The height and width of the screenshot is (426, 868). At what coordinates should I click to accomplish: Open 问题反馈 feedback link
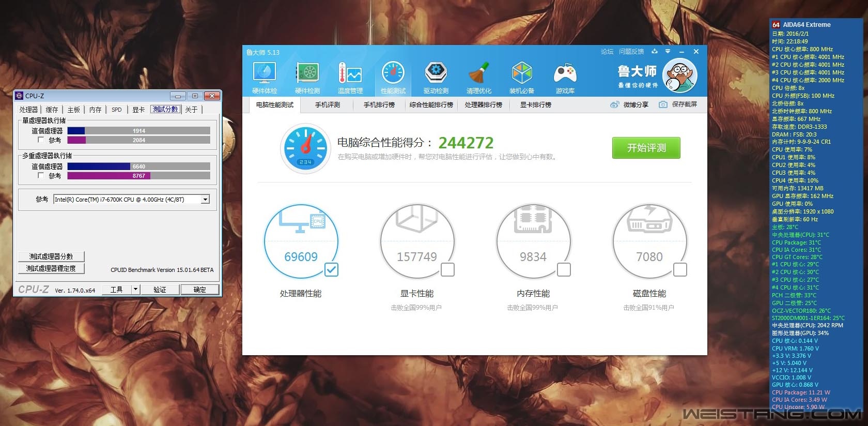coord(631,52)
